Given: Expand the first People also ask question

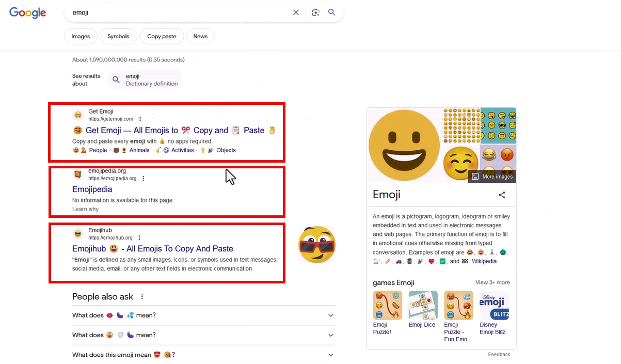Looking at the screenshot, I should coord(331,315).
